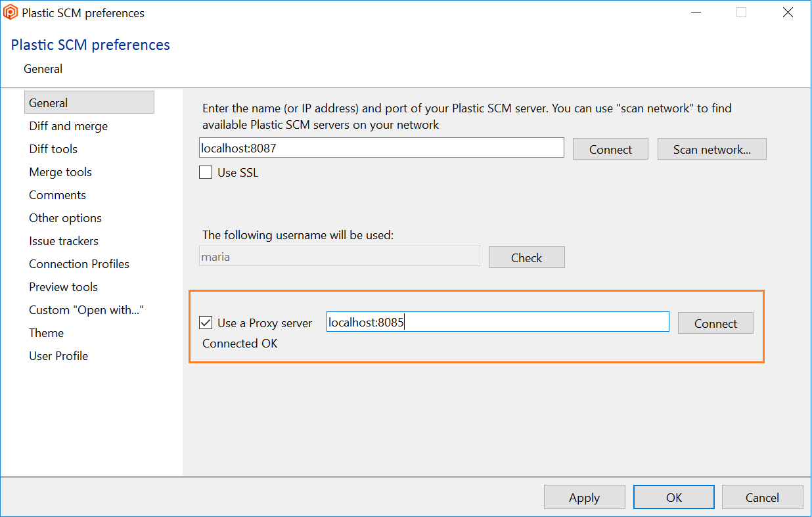Open User Profile settings
812x517 pixels.
58,356
